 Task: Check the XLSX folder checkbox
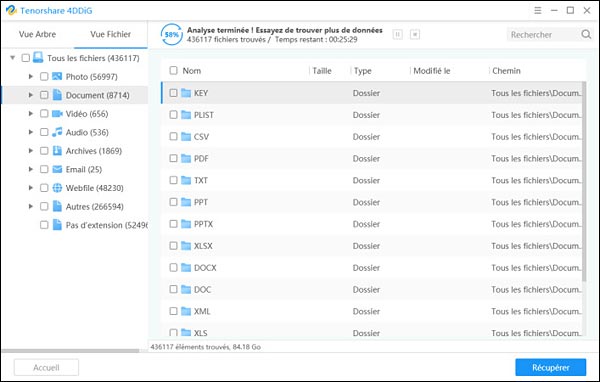pos(173,246)
